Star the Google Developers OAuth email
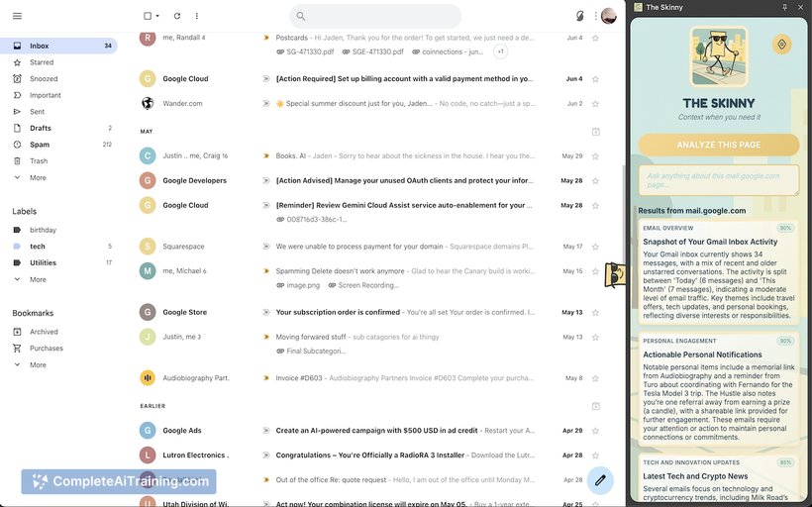Viewport: 812px width, 507px height. [595, 181]
